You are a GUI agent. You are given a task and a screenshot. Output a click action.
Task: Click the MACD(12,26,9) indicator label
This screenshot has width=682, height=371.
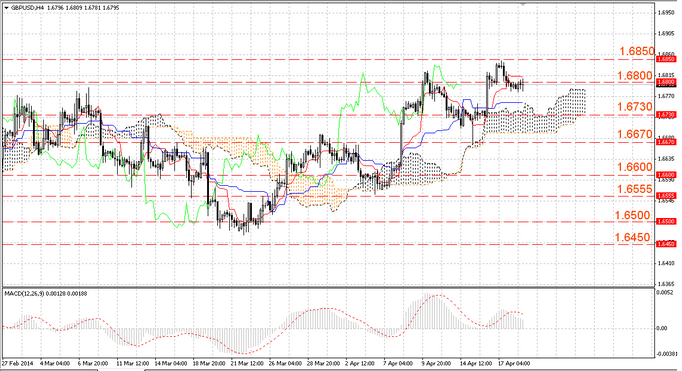click(23, 294)
